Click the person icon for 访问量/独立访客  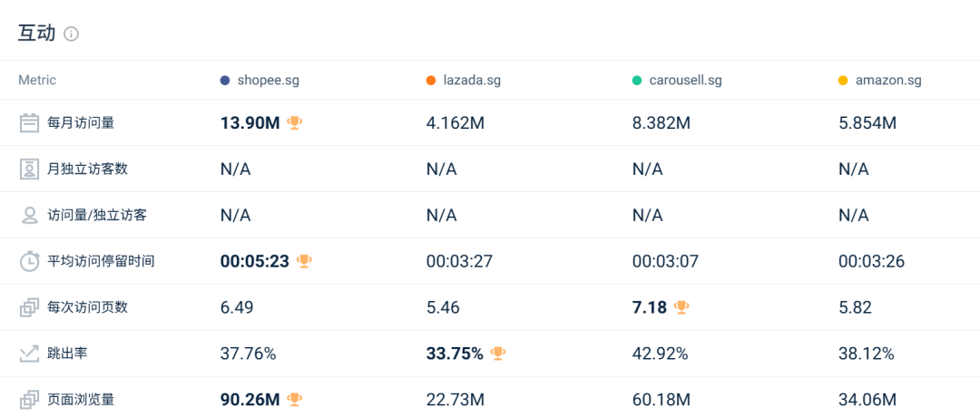(x=29, y=216)
